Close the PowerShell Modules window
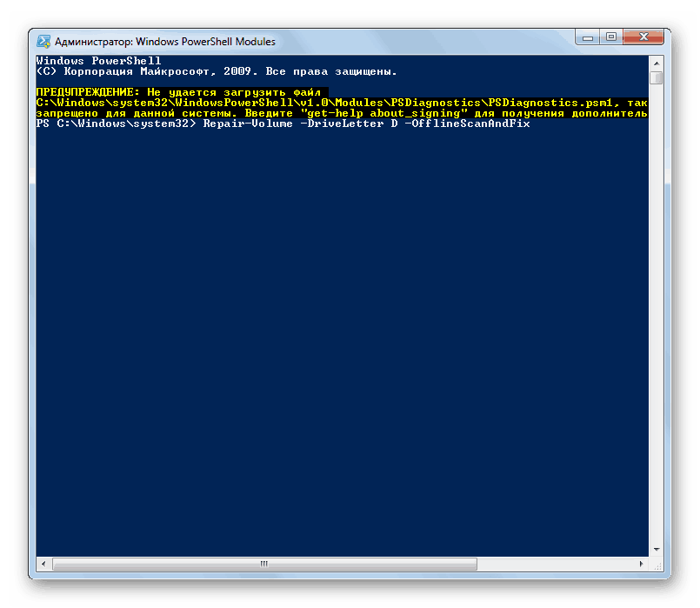 643,37
